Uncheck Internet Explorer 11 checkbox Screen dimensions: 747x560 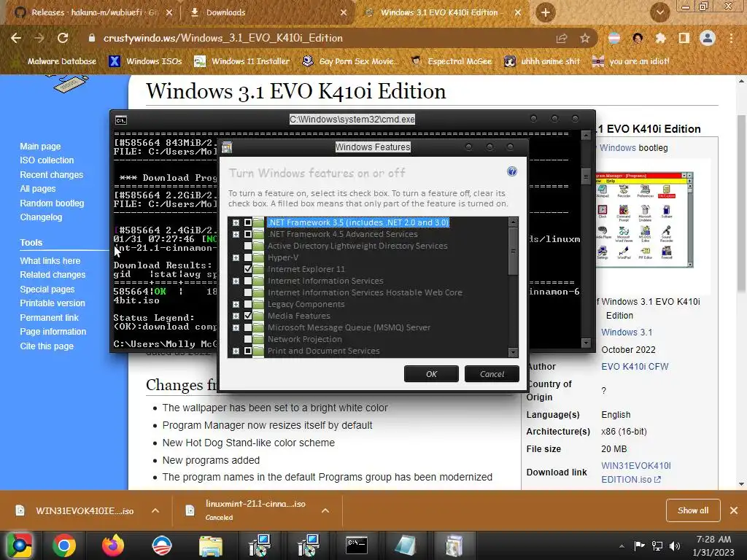pyautogui.click(x=248, y=269)
